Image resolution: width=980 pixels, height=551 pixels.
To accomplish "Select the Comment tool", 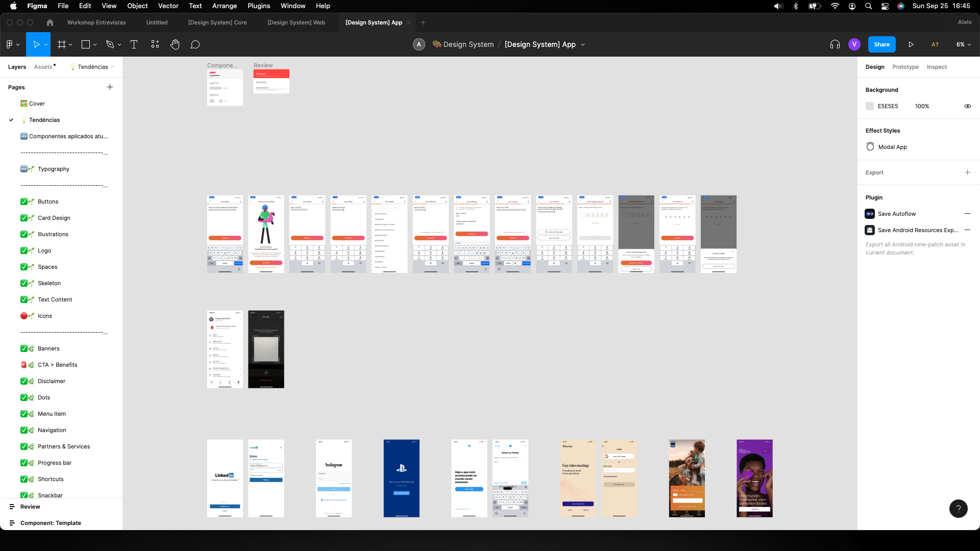I will (195, 44).
